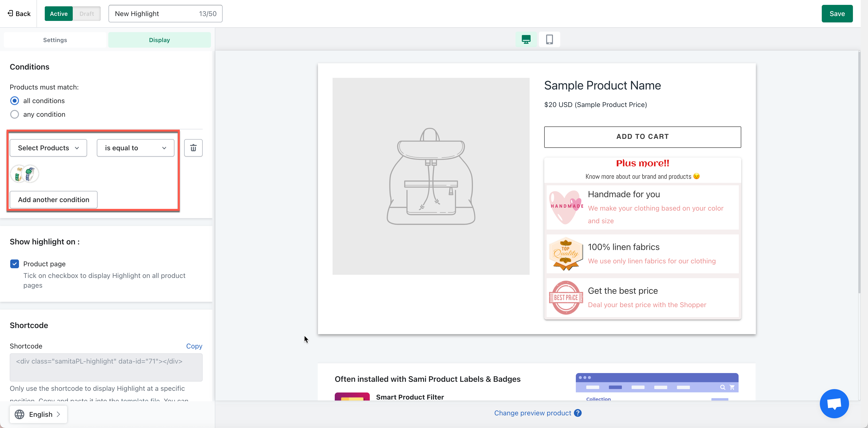Click the Best Price stamp icon

point(566,298)
